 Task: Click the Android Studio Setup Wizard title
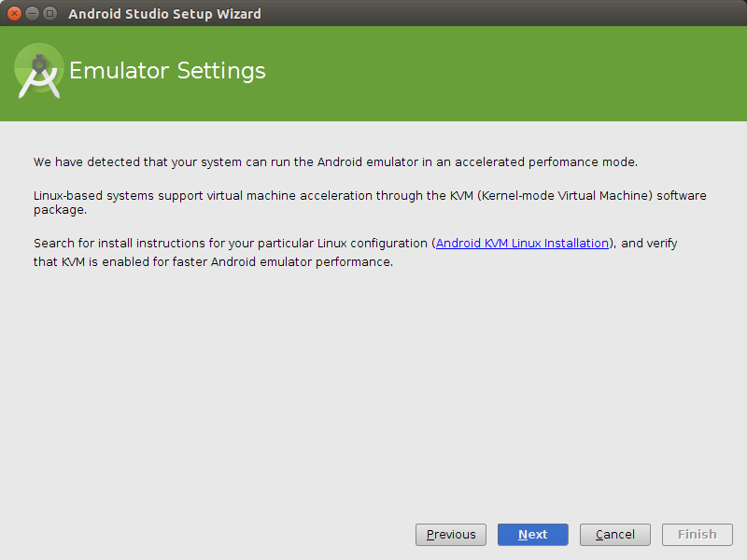pyautogui.click(x=164, y=14)
